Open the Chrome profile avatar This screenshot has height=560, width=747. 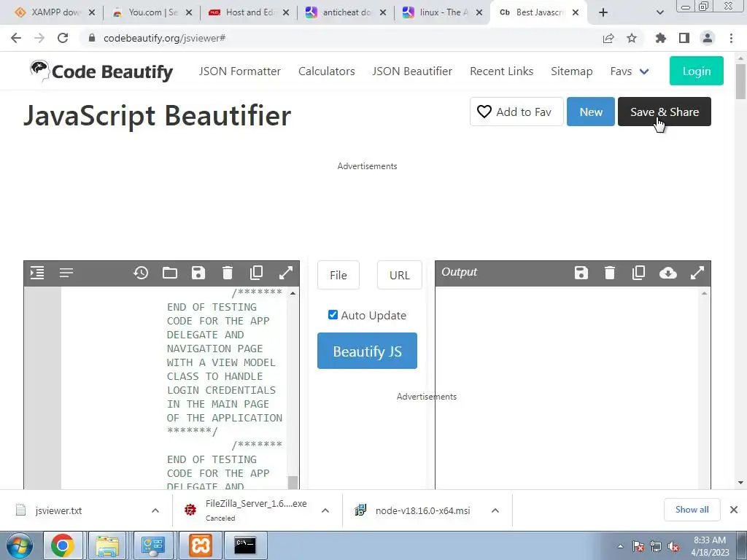point(708,38)
